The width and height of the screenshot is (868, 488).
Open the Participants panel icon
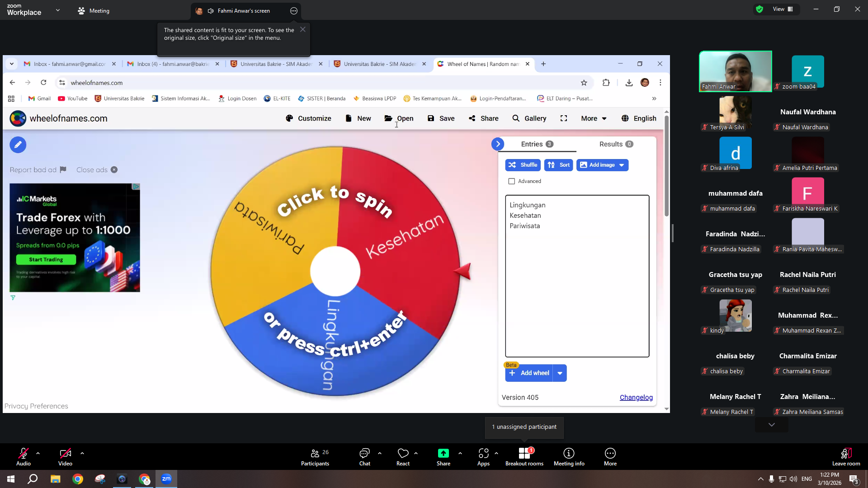[315, 453]
